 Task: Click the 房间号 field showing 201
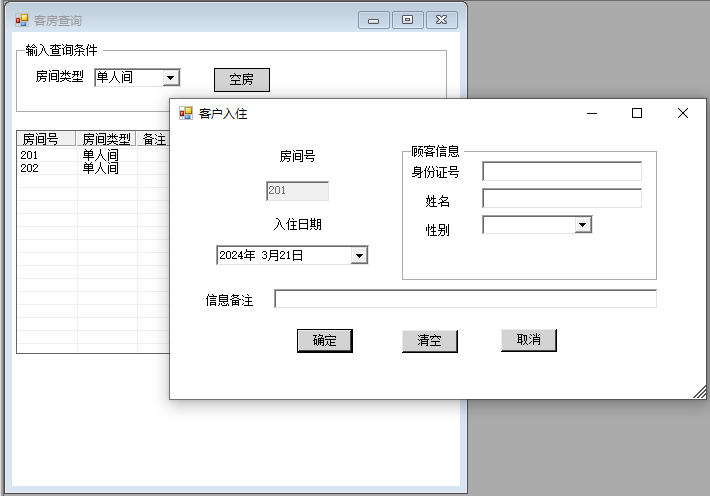pos(297,191)
